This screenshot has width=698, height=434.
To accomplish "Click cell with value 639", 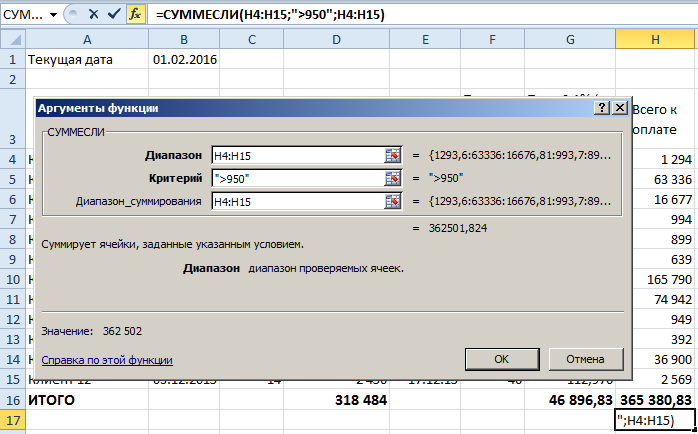I will [x=663, y=260].
